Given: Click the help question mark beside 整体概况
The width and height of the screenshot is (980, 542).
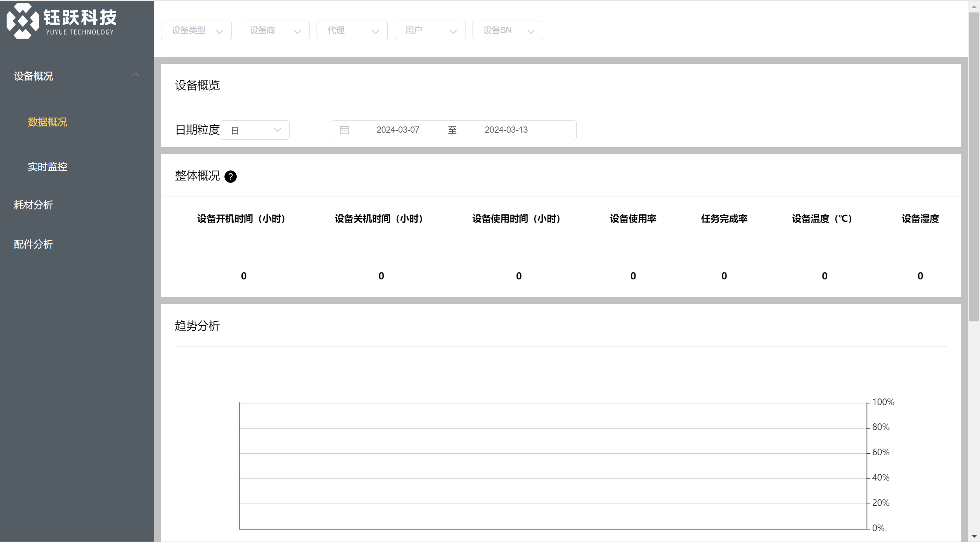Looking at the screenshot, I should 231,177.
